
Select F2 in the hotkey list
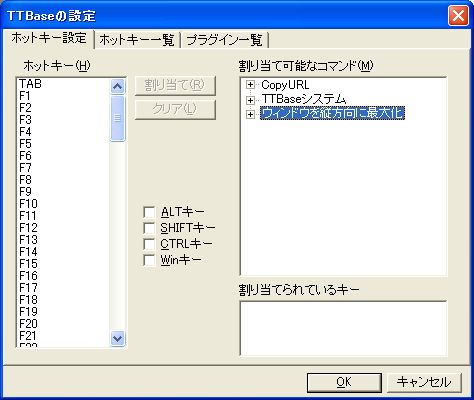click(x=63, y=108)
